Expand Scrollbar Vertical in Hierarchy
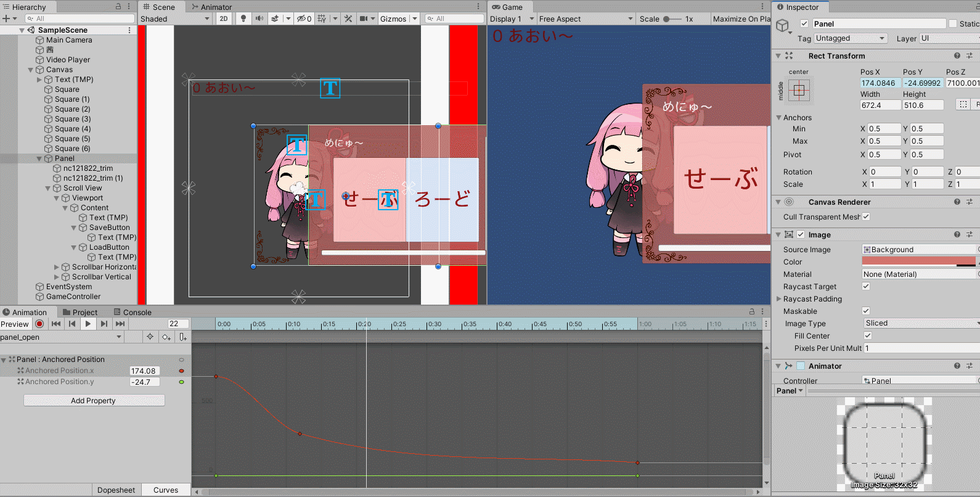The height and width of the screenshot is (497, 980). (x=57, y=277)
